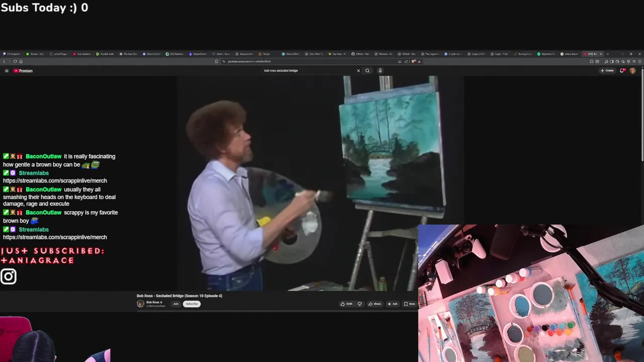This screenshot has width=644, height=362.
Task: Open YouTube notifications bell
Action: point(622,70)
